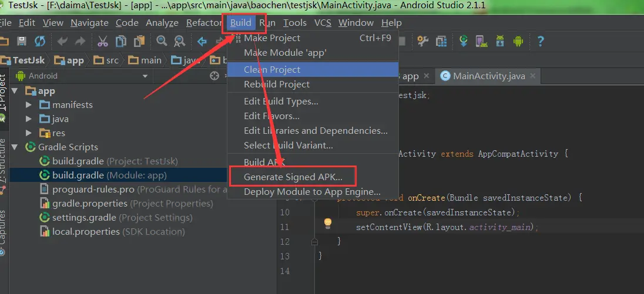Select Rebuild Project menu entry
Viewport: 644px width, 294px height.
point(313,85)
